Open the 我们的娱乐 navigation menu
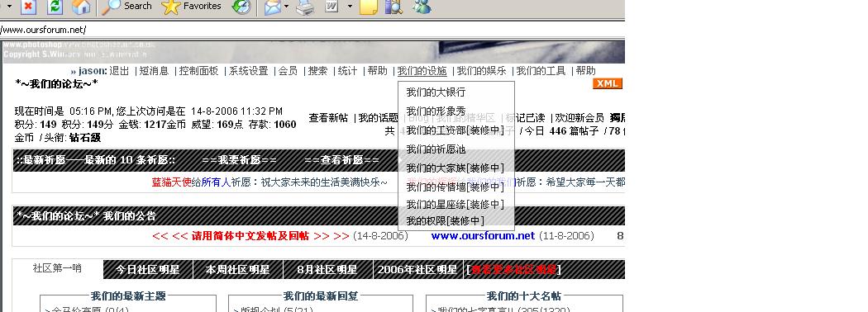 pyautogui.click(x=481, y=71)
